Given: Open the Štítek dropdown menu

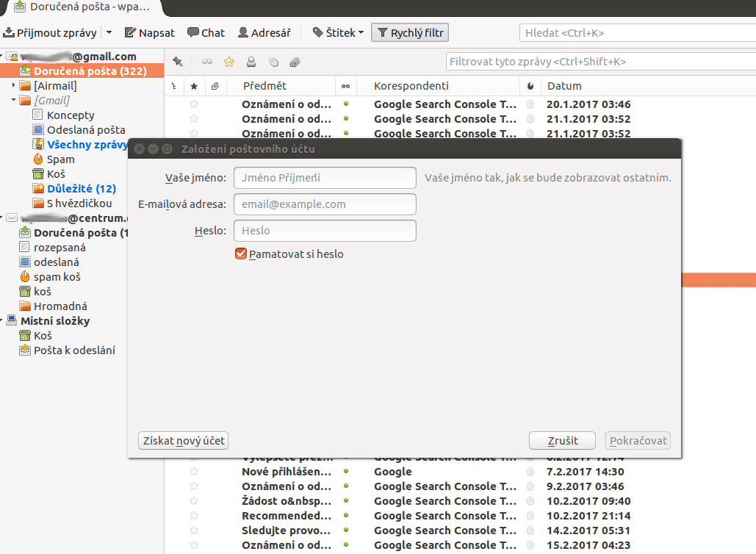Looking at the screenshot, I should point(338,32).
